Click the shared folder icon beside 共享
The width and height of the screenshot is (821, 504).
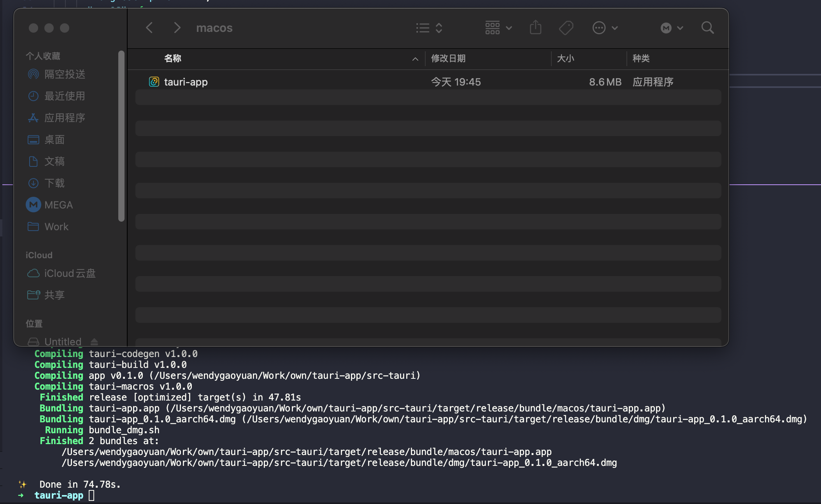33,295
